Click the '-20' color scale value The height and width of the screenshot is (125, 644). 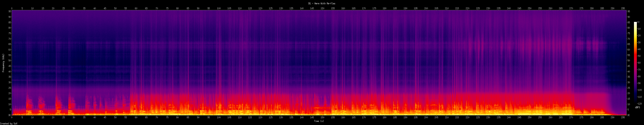click(x=639, y=36)
